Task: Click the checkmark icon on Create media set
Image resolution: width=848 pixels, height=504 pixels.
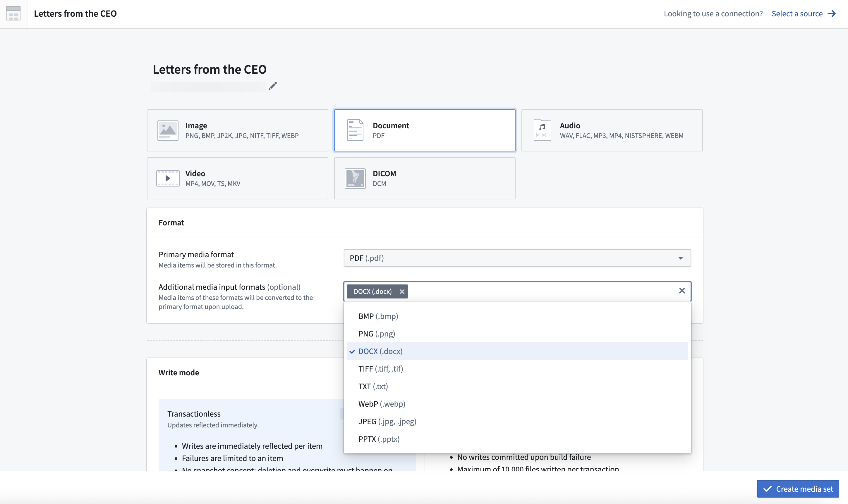Action: click(x=767, y=489)
